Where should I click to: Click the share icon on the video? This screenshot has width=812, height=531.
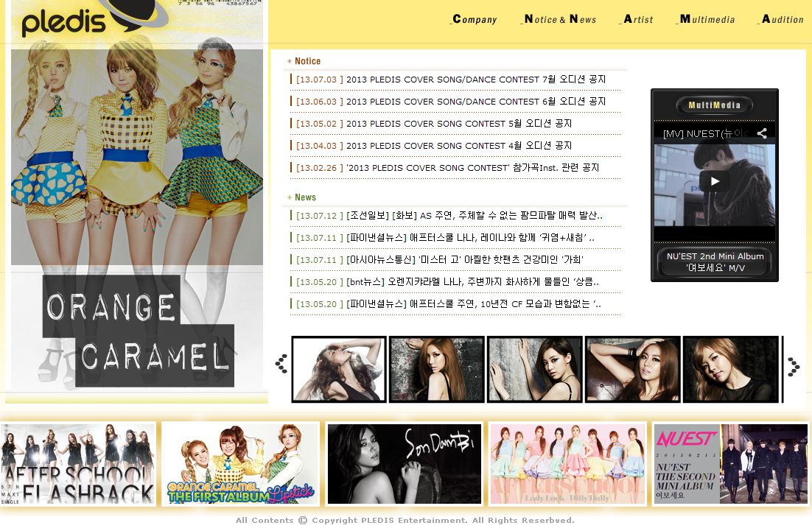pos(762,133)
